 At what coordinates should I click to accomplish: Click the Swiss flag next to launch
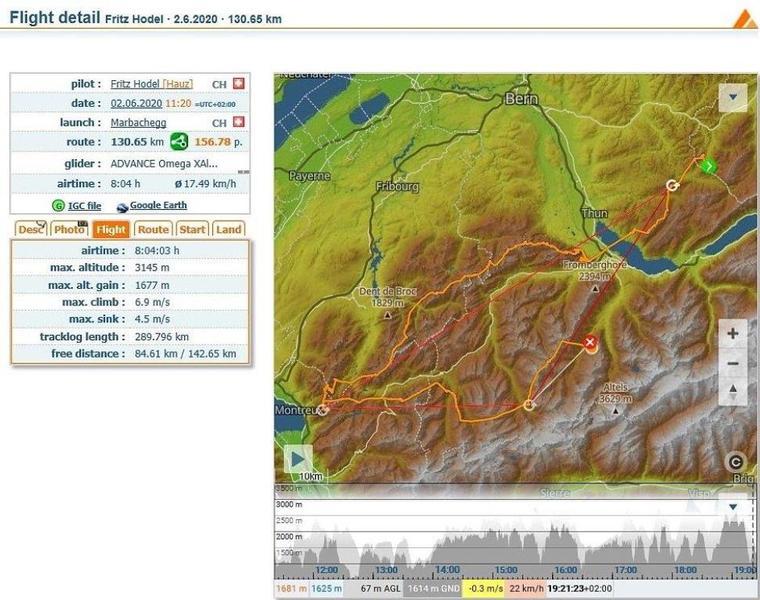click(238, 123)
